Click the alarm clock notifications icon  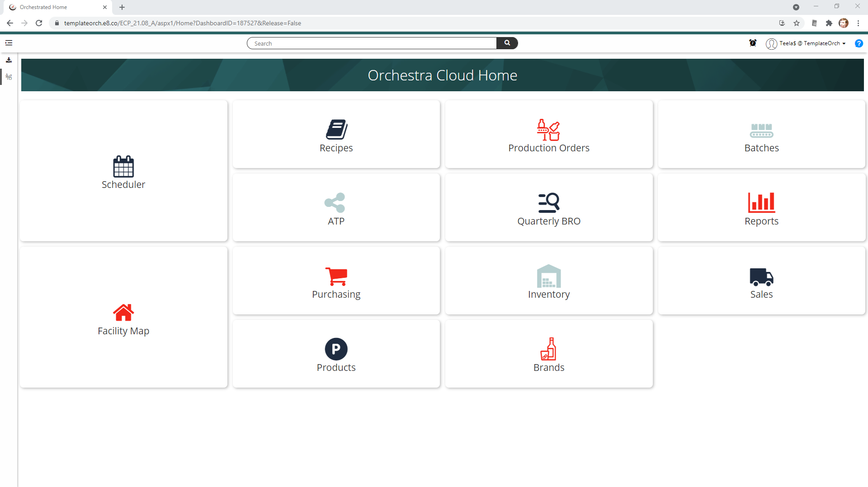752,43
